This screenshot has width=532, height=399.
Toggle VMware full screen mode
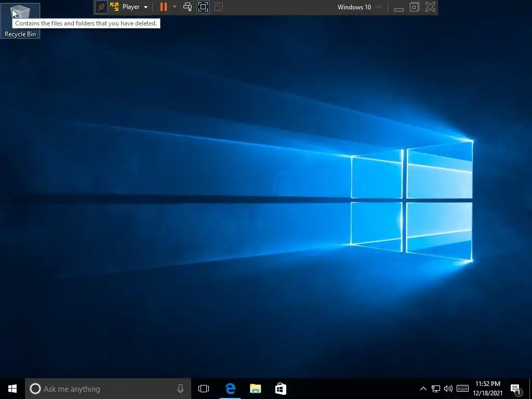click(x=203, y=7)
